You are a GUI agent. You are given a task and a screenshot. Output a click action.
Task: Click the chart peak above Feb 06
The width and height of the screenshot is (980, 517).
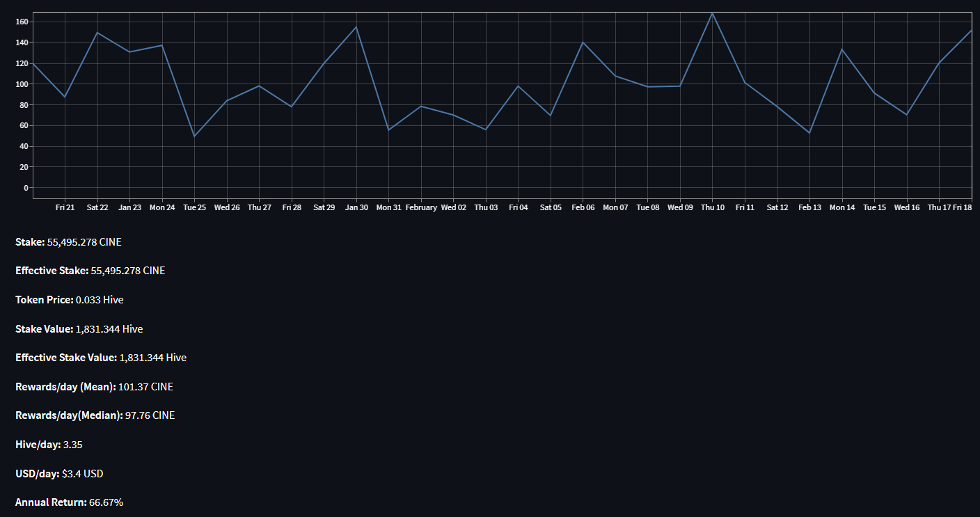583,42
